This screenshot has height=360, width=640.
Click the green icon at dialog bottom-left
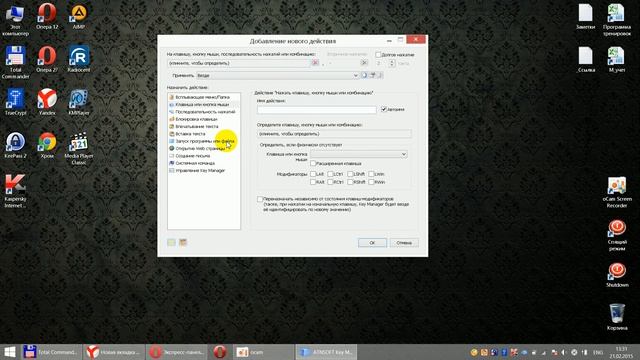[x=171, y=242]
